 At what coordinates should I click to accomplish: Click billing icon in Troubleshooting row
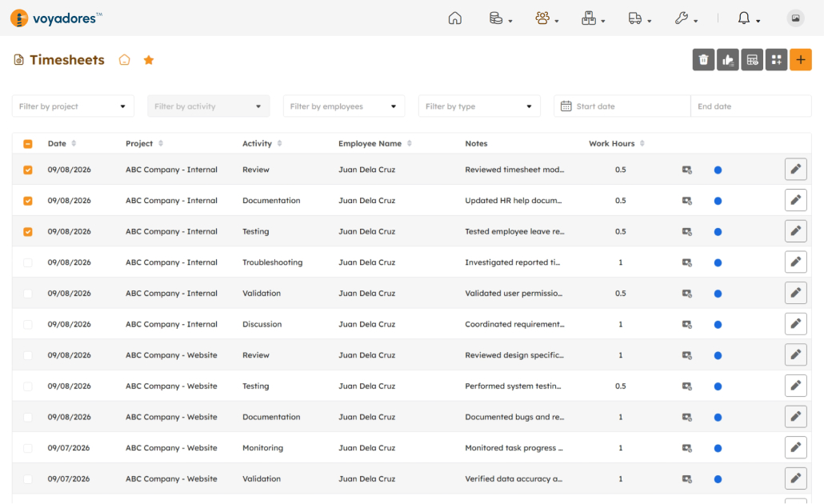click(x=687, y=262)
